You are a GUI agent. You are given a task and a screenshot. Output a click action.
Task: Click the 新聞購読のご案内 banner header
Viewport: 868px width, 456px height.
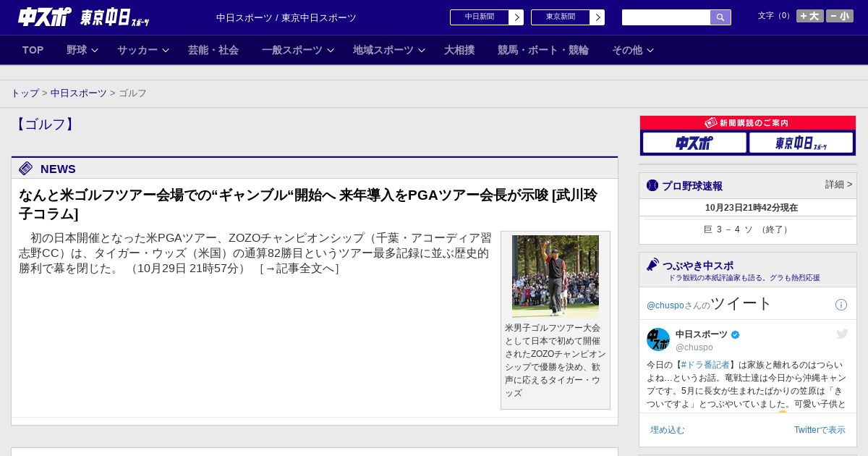click(748, 123)
